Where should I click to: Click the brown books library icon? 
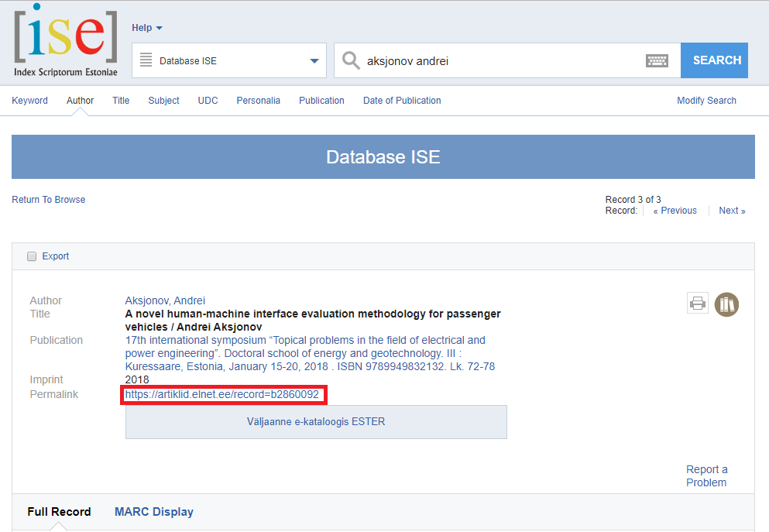726,304
